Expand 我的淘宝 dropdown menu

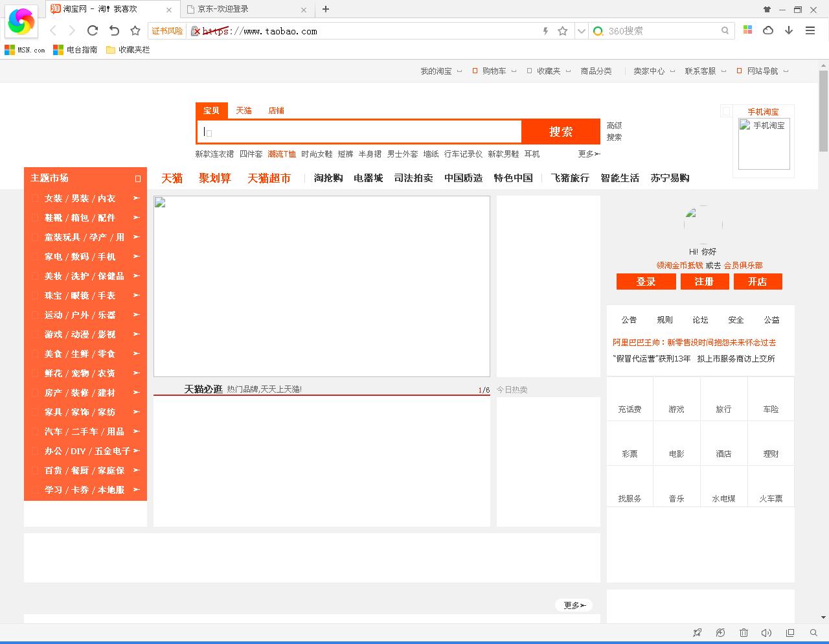(x=441, y=71)
